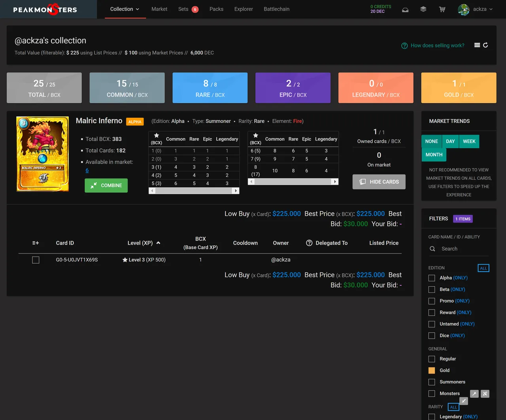Image resolution: width=506 pixels, height=420 pixels.
Task: Click the help icon next to Delegated To
Action: coord(309,243)
